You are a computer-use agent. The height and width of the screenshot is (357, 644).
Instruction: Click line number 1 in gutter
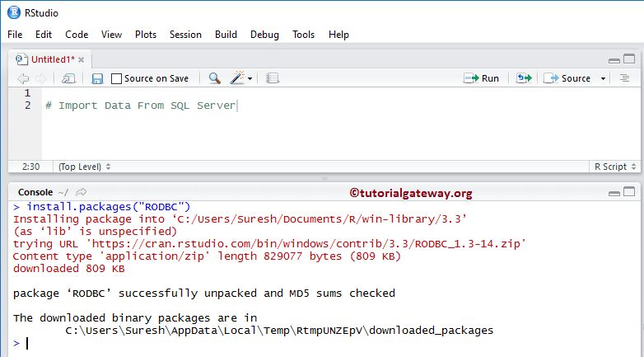click(27, 93)
